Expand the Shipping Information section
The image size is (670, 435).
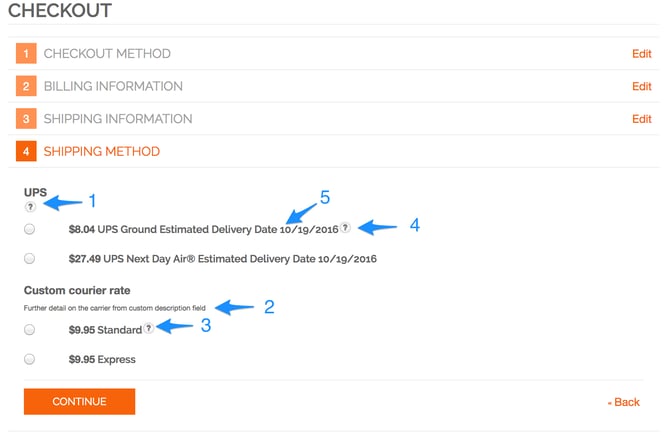[x=118, y=120]
